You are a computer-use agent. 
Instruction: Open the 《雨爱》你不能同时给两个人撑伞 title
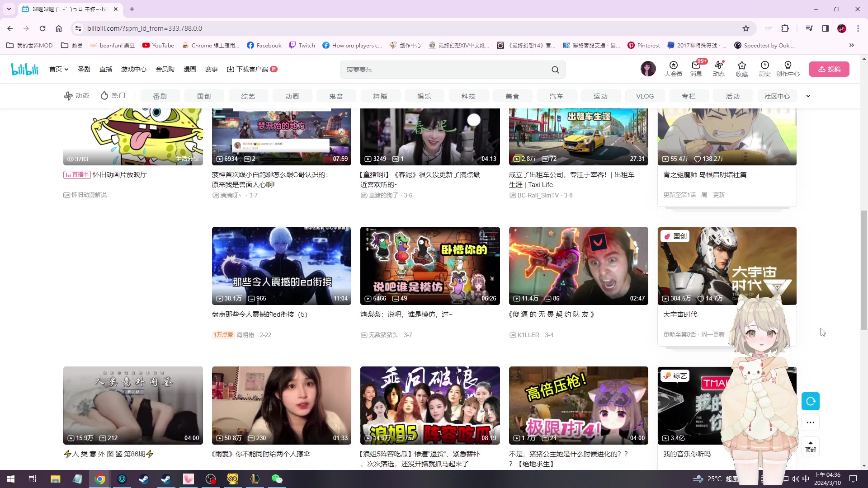(x=261, y=454)
